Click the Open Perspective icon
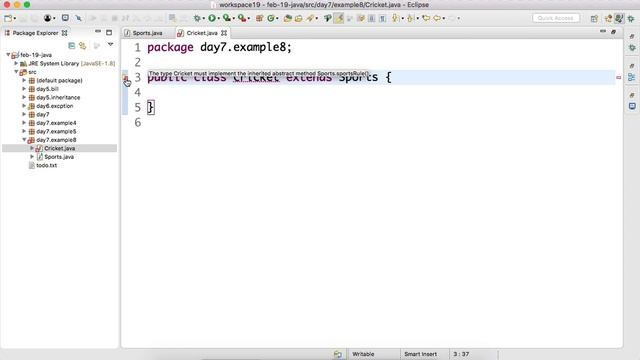The image size is (640, 360). 594,18
